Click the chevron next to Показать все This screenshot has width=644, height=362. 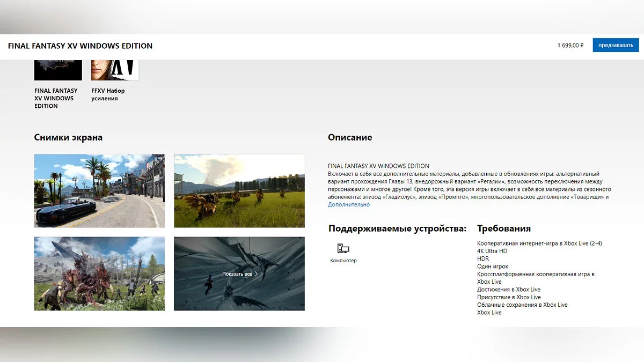tap(256, 274)
